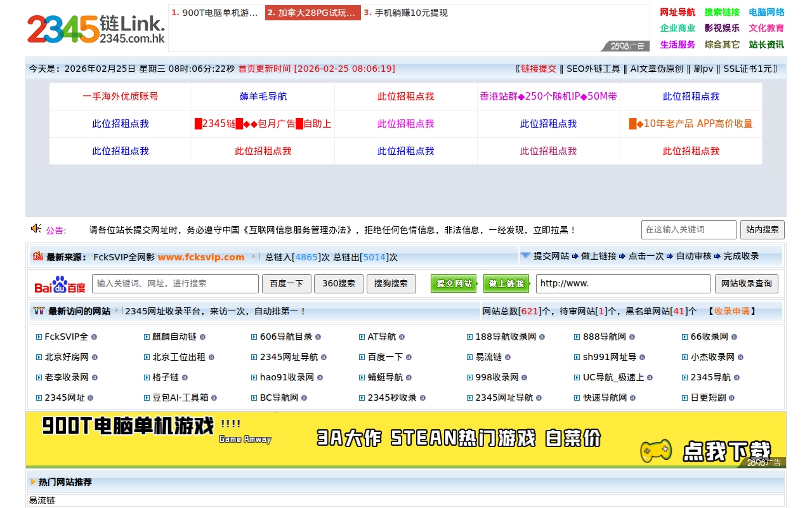Click the arrow icon before 北京好房网
The image size is (812, 508).
coord(39,357)
